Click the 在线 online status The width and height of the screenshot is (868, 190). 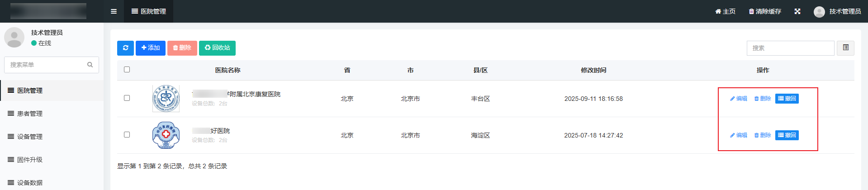(x=41, y=43)
